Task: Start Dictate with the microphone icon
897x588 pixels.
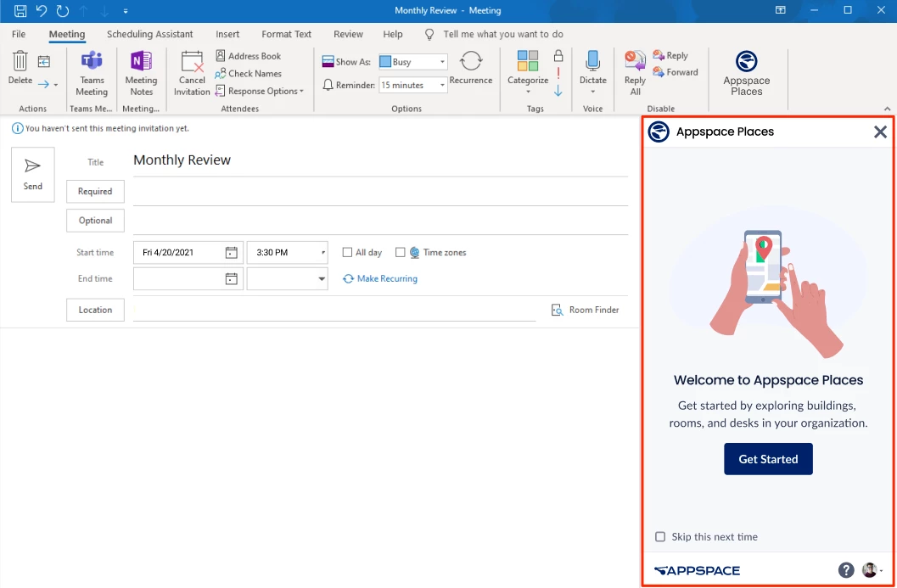Action: [x=592, y=68]
